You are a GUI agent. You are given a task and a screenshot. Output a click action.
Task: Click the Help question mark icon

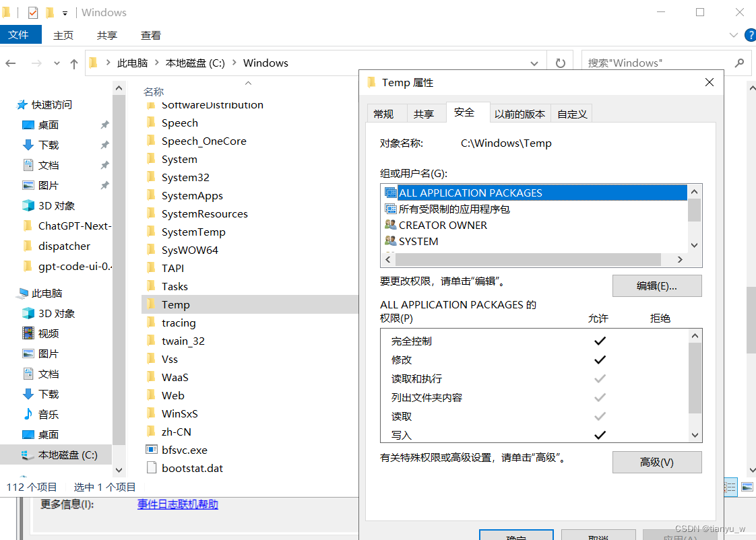pos(750,35)
